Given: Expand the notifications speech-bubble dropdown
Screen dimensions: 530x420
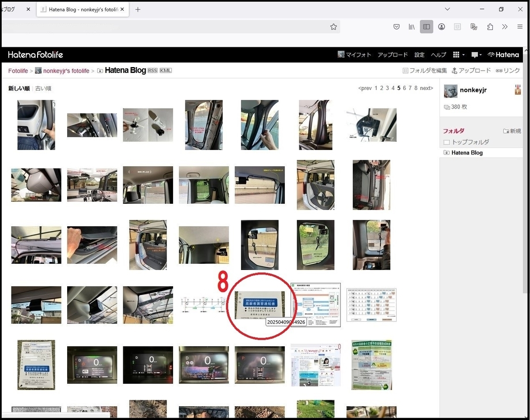Looking at the screenshot, I should click(477, 55).
